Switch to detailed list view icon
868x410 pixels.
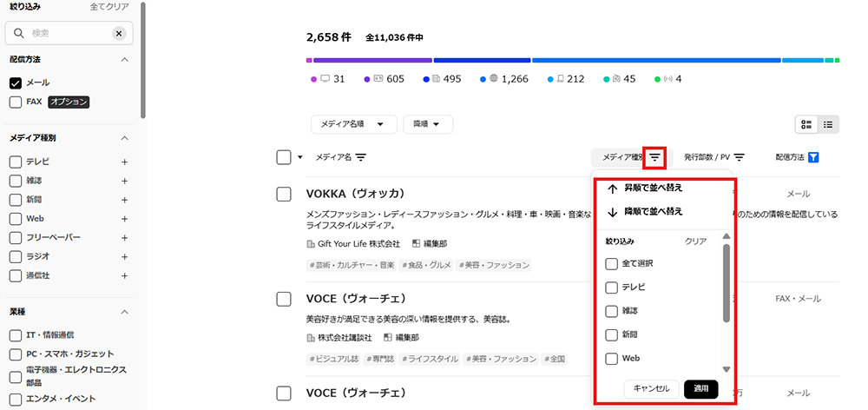tap(806, 124)
